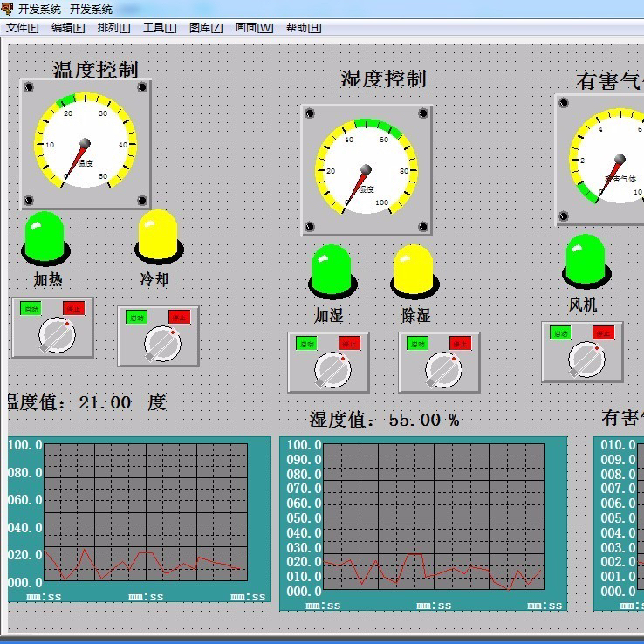Image resolution: width=644 pixels, height=644 pixels.
Task: Select the 除湿 label text
Action: click(x=416, y=315)
